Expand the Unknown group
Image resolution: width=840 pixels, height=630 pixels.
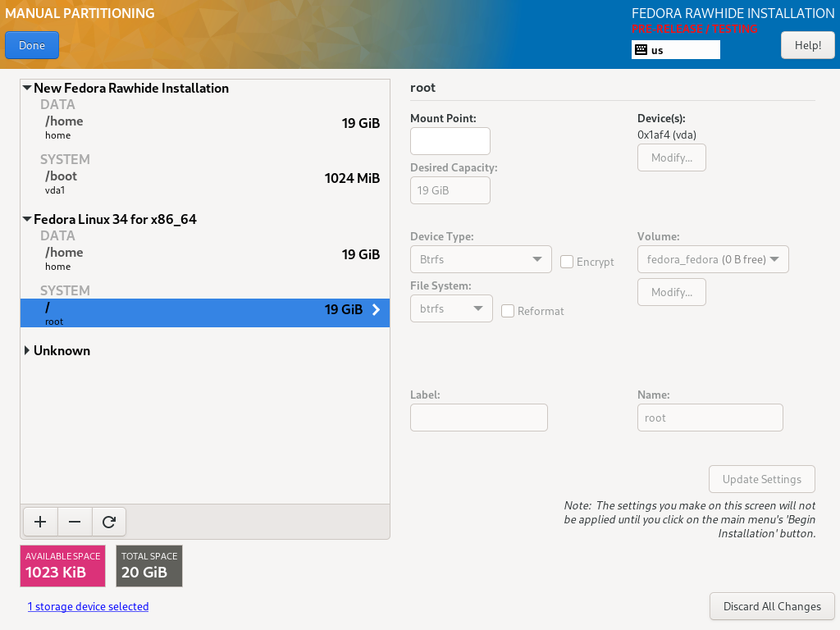(27, 350)
